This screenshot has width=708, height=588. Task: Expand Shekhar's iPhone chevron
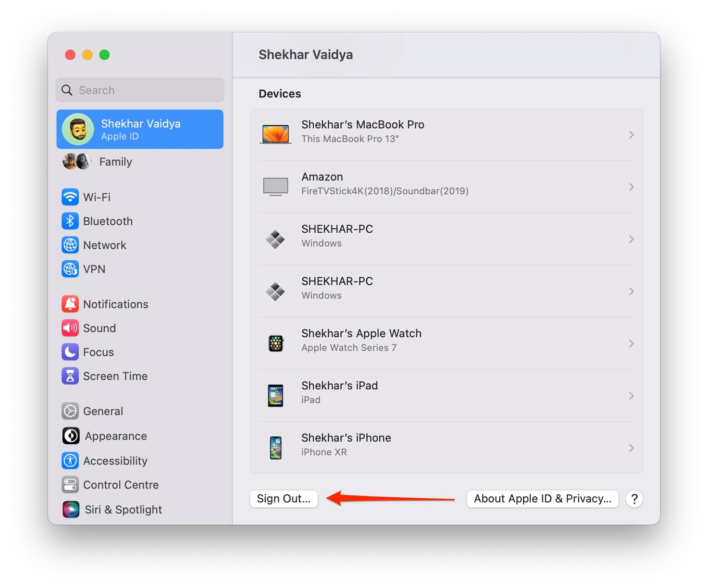631,448
